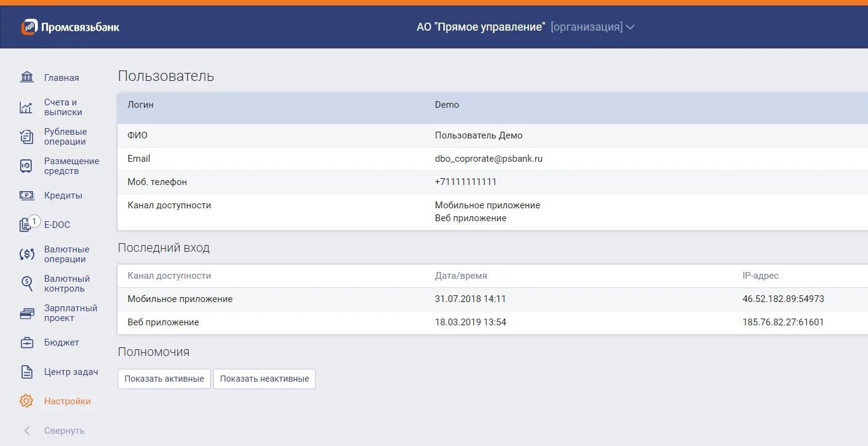Click the orange gear icon for Настройки
This screenshot has height=446, width=868.
pyautogui.click(x=26, y=401)
